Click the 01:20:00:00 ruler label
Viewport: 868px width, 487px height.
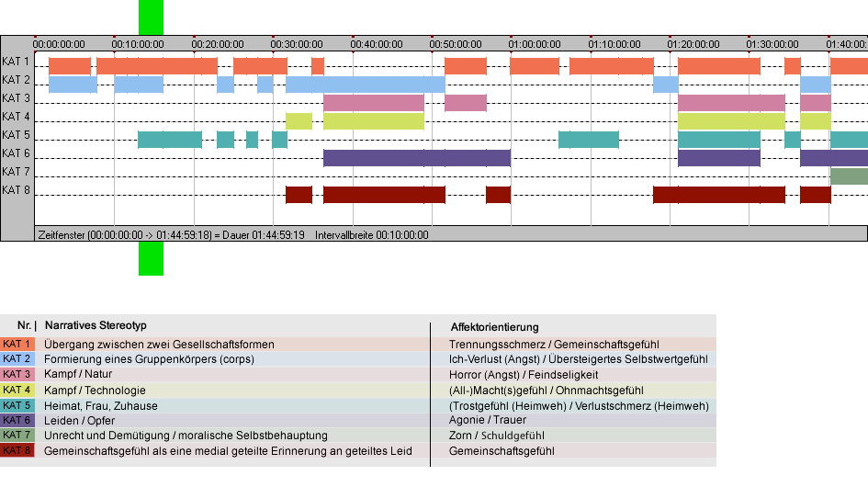(693, 44)
